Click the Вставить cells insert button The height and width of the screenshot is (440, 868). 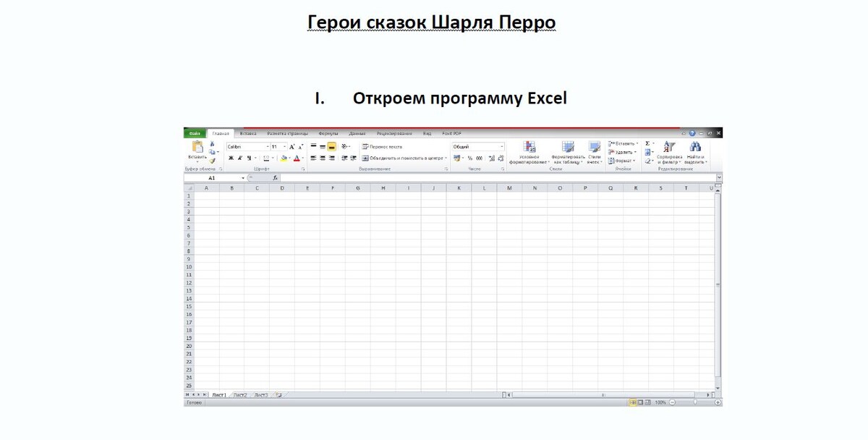click(x=624, y=143)
